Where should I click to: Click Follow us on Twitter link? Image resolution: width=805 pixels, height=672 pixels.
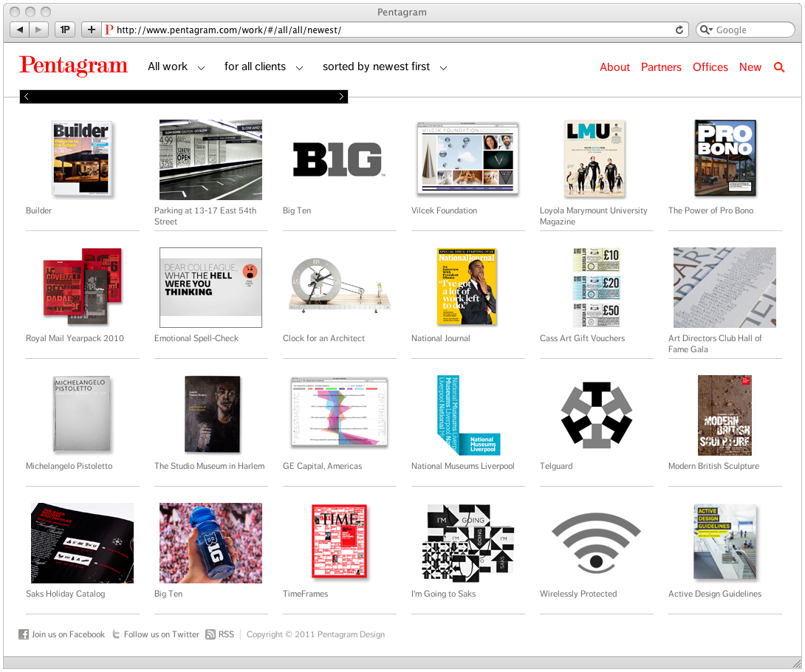[161, 634]
